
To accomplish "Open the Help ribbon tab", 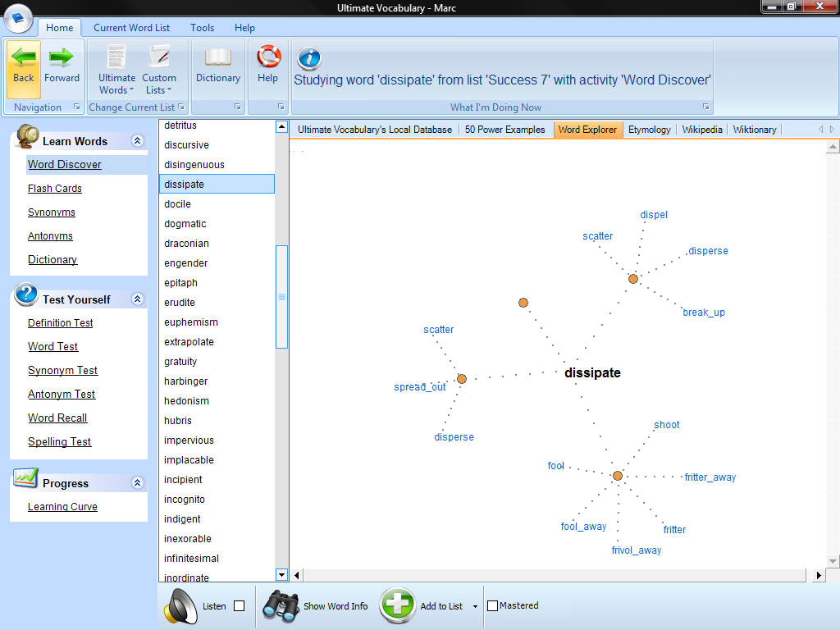I will (244, 28).
